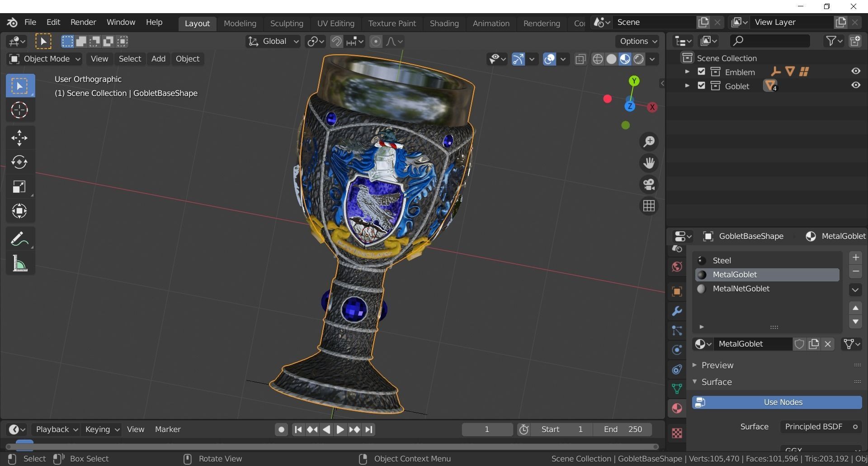This screenshot has width=868, height=466.
Task: Activate the Rotate tool
Action: click(19, 162)
